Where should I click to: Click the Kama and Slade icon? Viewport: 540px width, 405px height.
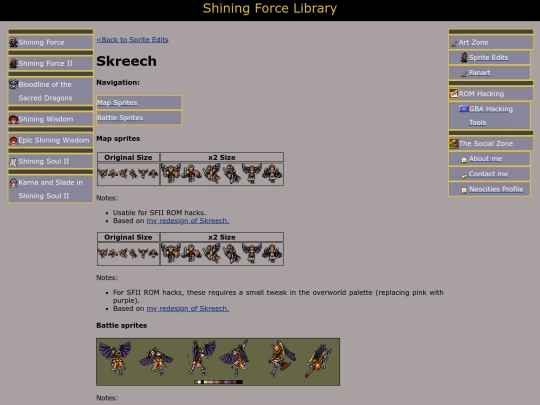click(13, 182)
